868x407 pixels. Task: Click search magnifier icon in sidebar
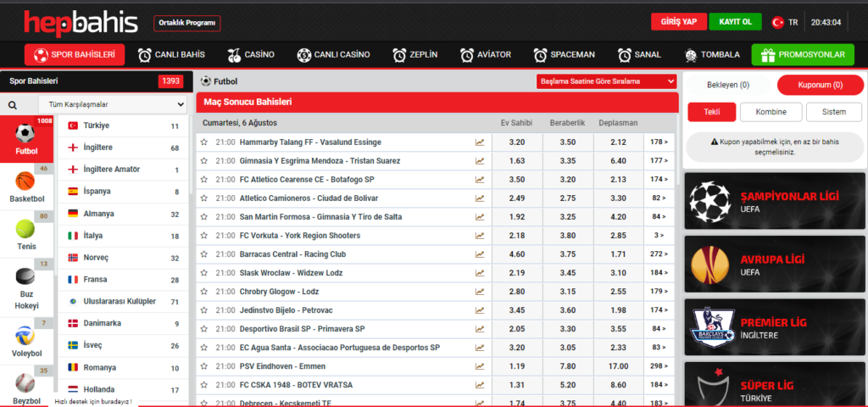[13, 105]
